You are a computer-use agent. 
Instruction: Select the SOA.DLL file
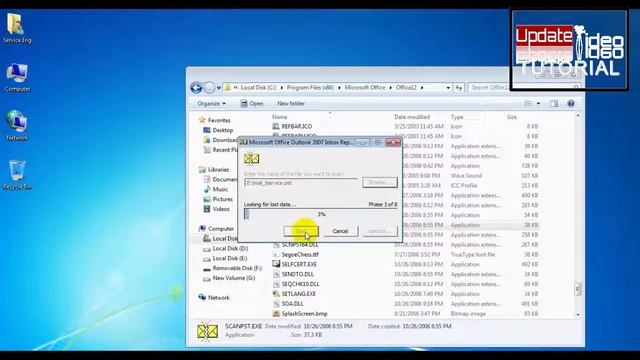292,304
